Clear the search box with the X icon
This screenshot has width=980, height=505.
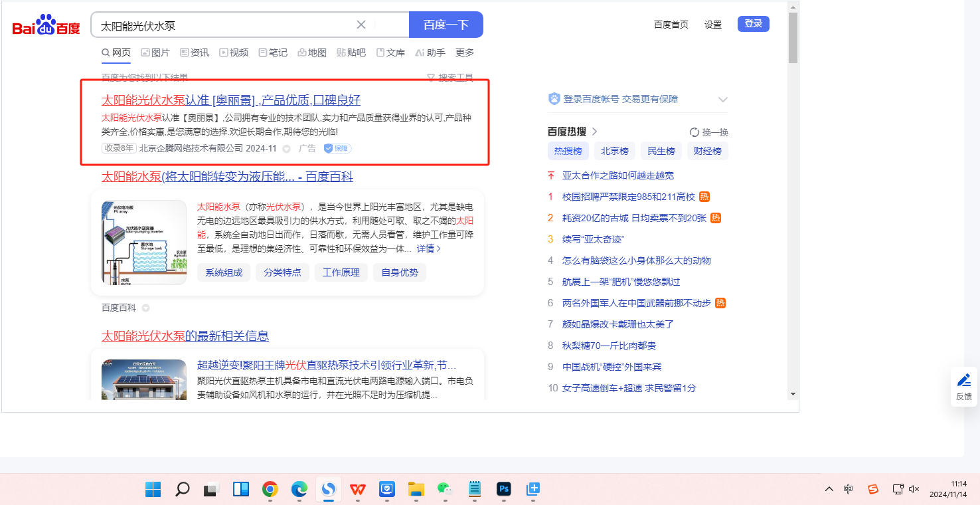pyautogui.click(x=361, y=25)
